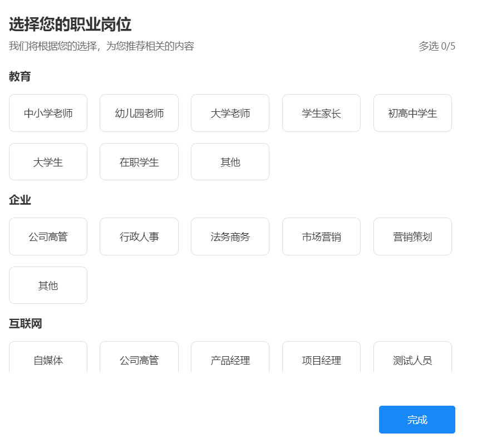Image resolution: width=477 pixels, height=448 pixels.
Task: Choose 公司高管 in the 互联网 category
Action: click(x=139, y=361)
